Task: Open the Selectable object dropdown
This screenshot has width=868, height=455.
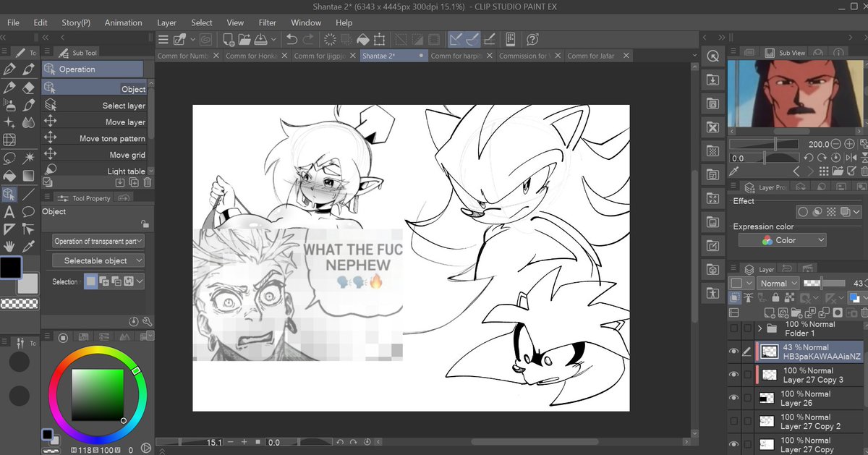Action: tap(98, 260)
